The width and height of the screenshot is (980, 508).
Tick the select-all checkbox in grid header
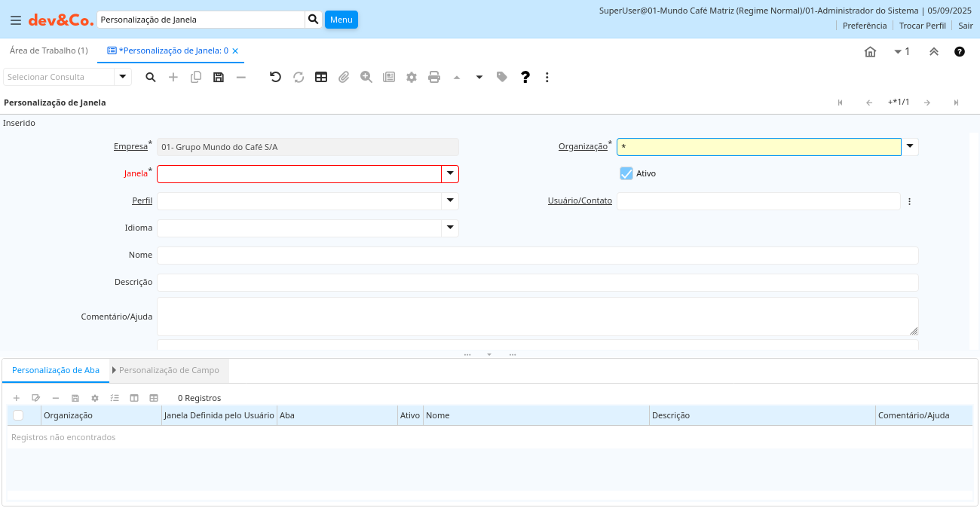[x=18, y=415]
